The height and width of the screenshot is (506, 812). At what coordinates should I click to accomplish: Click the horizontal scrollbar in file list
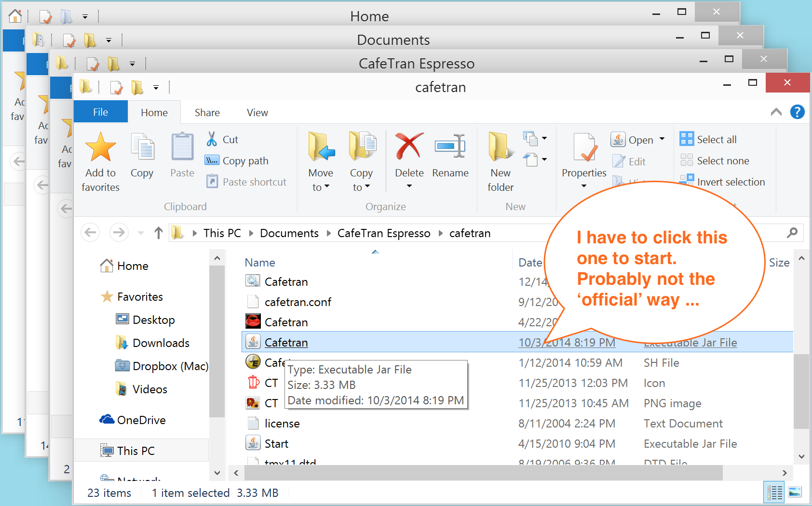(482, 473)
